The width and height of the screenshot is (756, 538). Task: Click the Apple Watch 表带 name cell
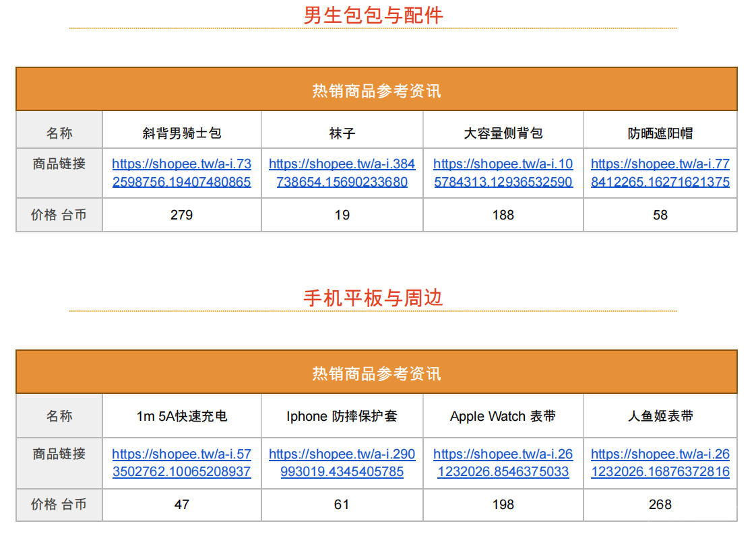[x=502, y=416]
